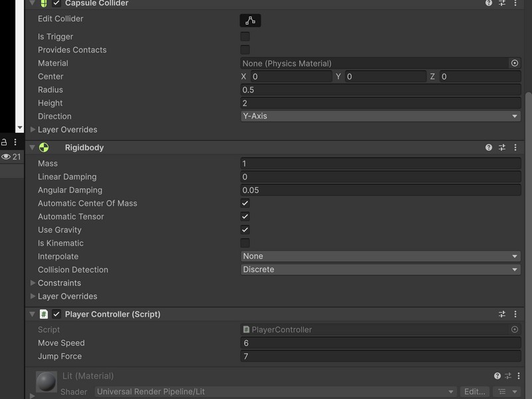
Task: Open Lit Material more options menu
Action: 519,376
